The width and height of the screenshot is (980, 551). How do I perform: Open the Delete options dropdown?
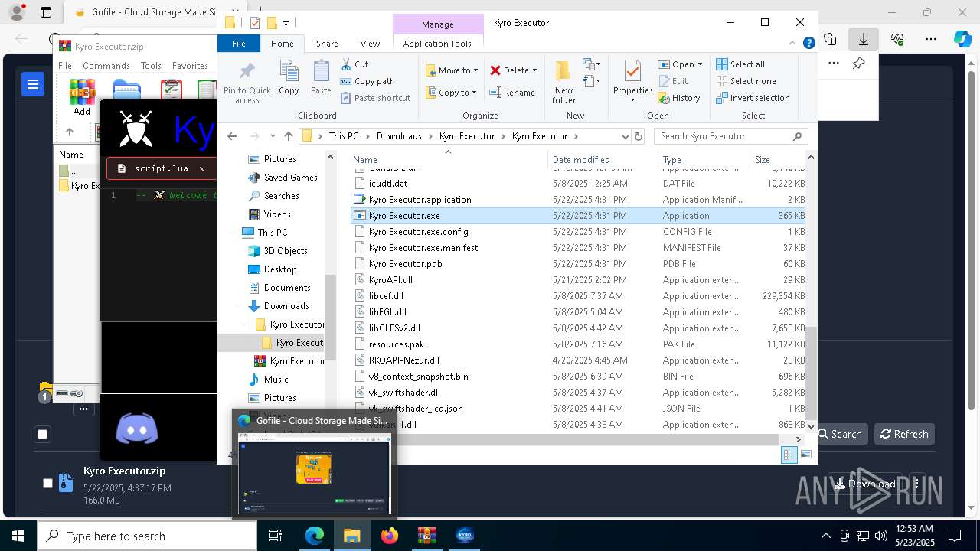(534, 70)
